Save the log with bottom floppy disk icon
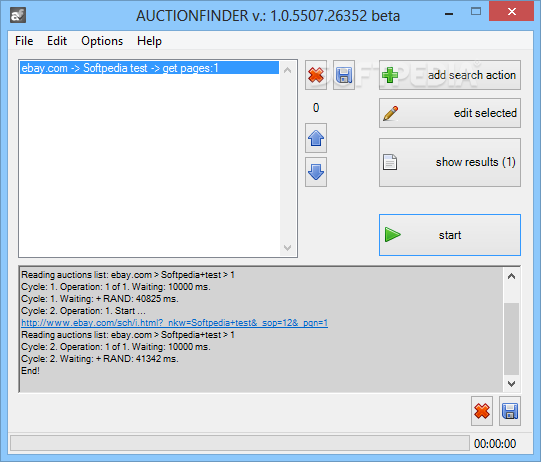 point(510,411)
